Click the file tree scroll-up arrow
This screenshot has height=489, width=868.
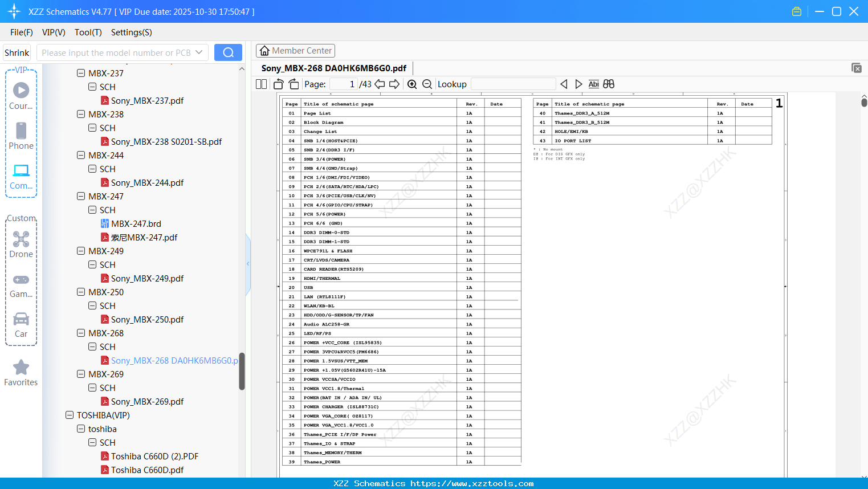click(x=242, y=69)
